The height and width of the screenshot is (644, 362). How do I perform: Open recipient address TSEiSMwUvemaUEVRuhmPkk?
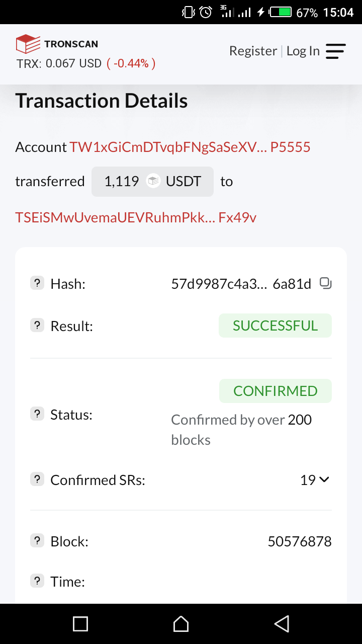(136, 217)
